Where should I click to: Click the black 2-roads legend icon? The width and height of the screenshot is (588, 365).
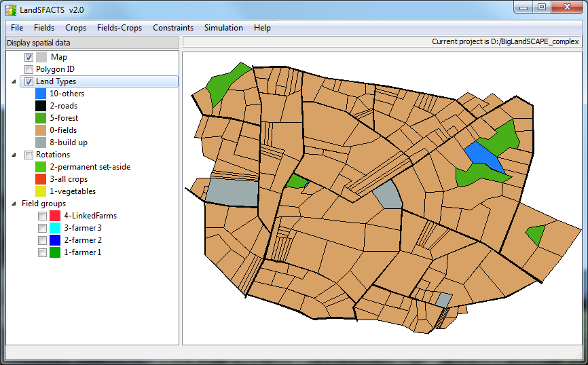tap(41, 106)
